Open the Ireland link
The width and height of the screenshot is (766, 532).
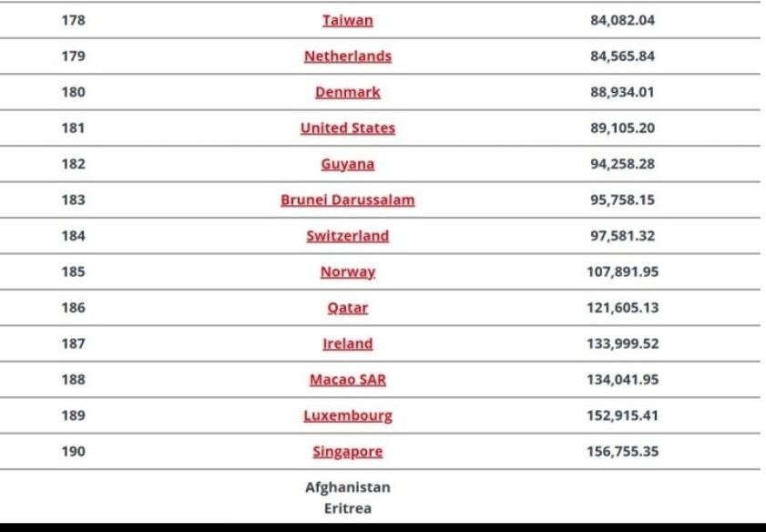coord(347,344)
